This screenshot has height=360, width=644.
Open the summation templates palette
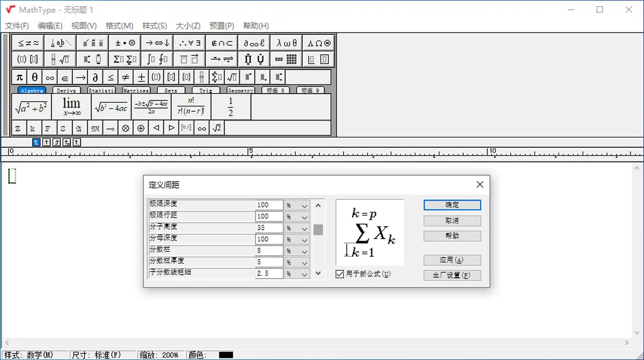coord(125,59)
